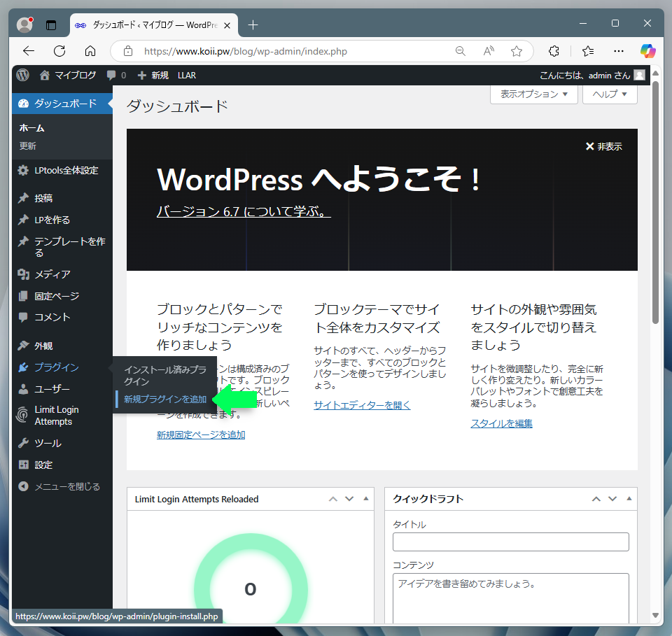The height and width of the screenshot is (636, 672).
Task: Click the read aloud icon
Action: (489, 51)
